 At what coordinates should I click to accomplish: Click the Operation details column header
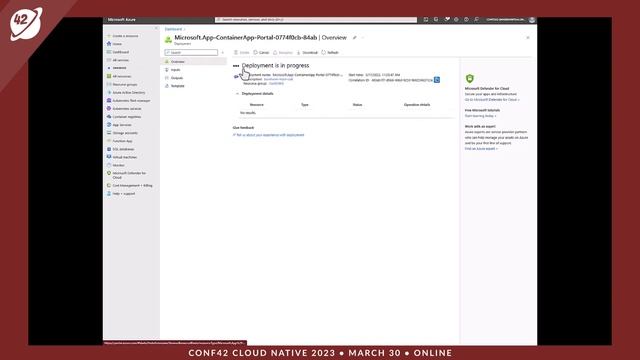417,105
